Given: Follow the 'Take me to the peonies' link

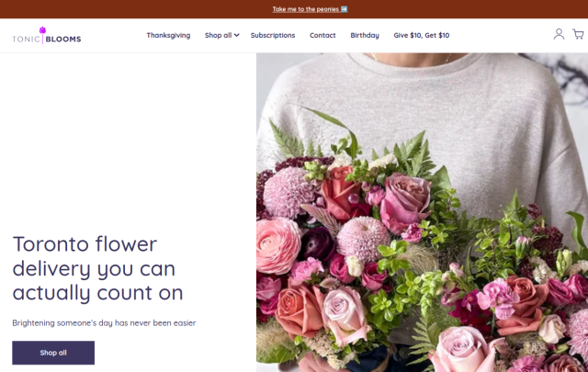Looking at the screenshot, I should point(311,9).
